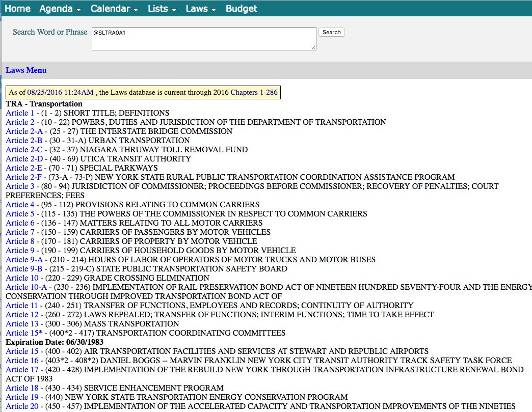Open Article 5 commissioner powers link
The image size is (532, 412).
[20, 213]
